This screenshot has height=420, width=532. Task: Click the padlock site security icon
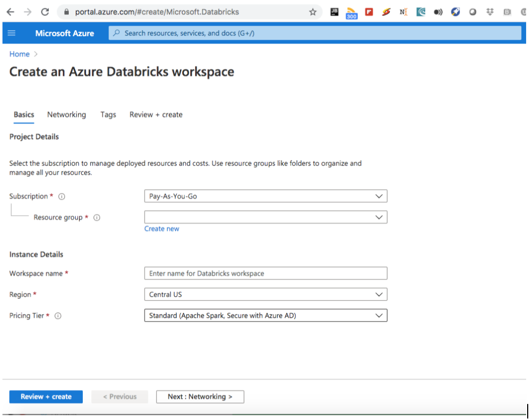coord(67,12)
